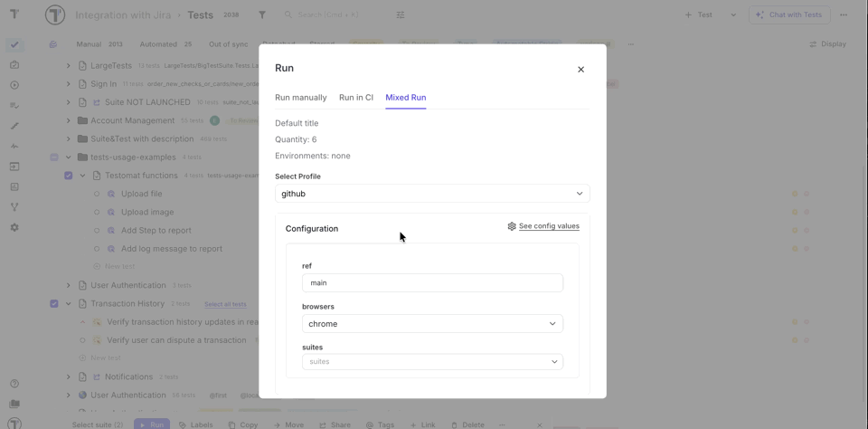Select the Automated 25 filter tab
This screenshot has width=868, height=429.
tap(165, 44)
